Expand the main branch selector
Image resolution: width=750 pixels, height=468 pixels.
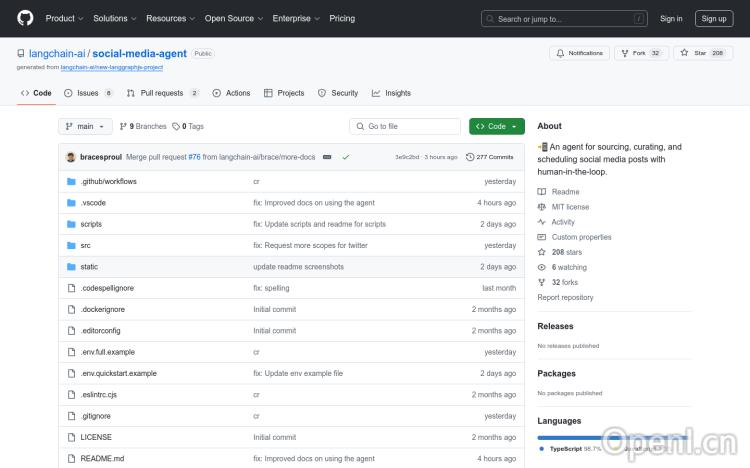click(84, 126)
